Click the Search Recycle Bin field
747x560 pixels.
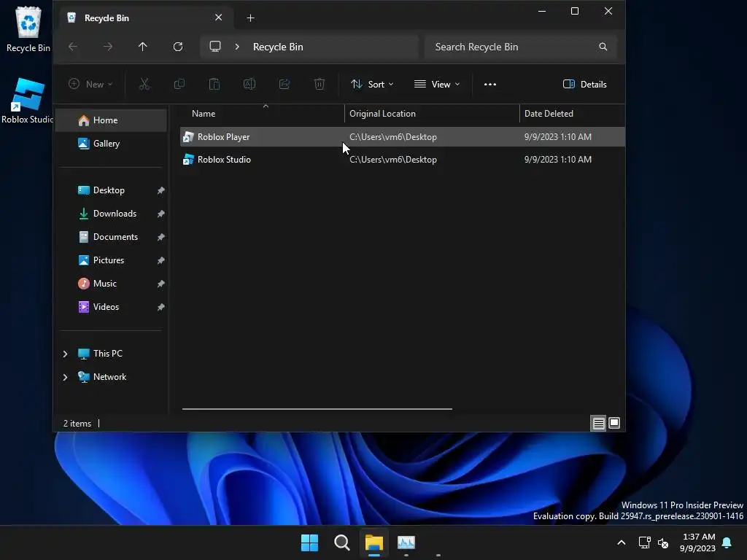[x=520, y=47]
